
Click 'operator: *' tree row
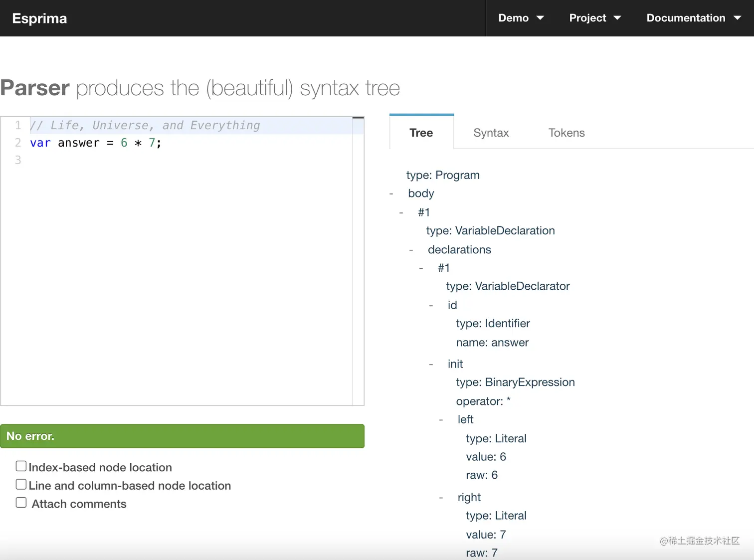[483, 401]
